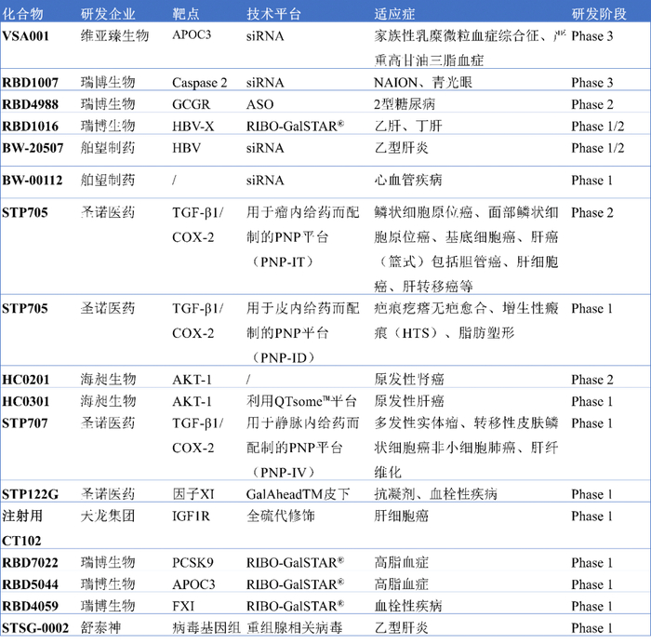Viewport: 651px width, 644px height.
Task: Click the 研发阶段 column header
Action: point(599,14)
